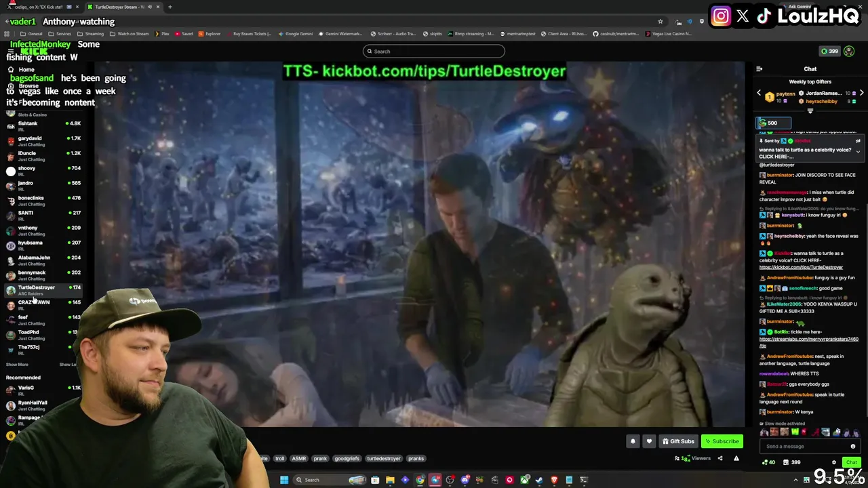The width and height of the screenshot is (868, 488).
Task: Click the turtledestroyer stream tag
Action: 384,458
